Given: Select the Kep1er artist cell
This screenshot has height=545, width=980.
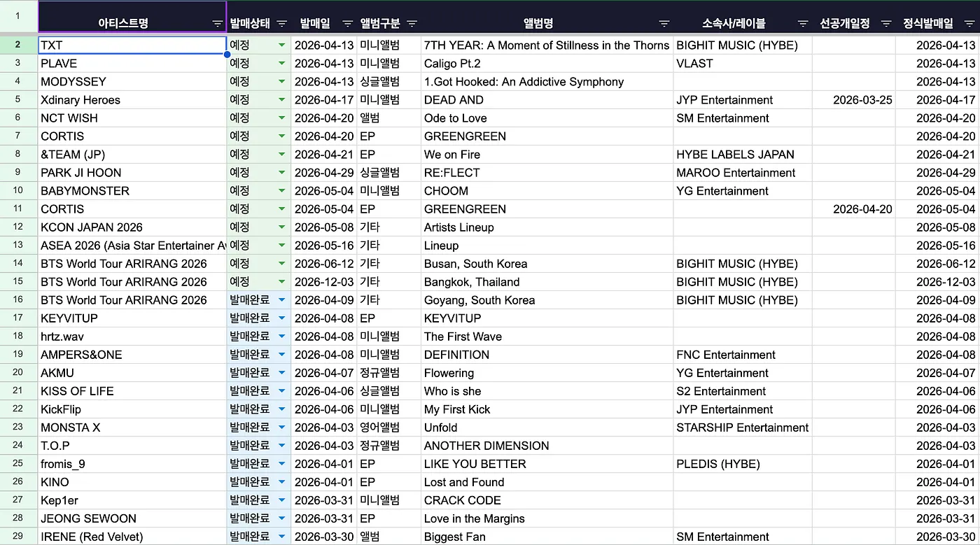Looking at the screenshot, I should tap(132, 500).
